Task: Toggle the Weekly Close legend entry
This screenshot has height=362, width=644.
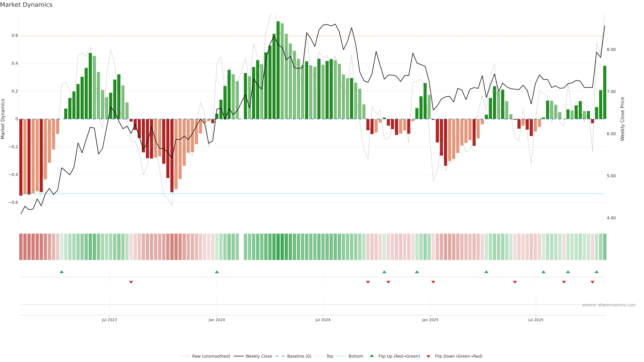Action: (258, 356)
